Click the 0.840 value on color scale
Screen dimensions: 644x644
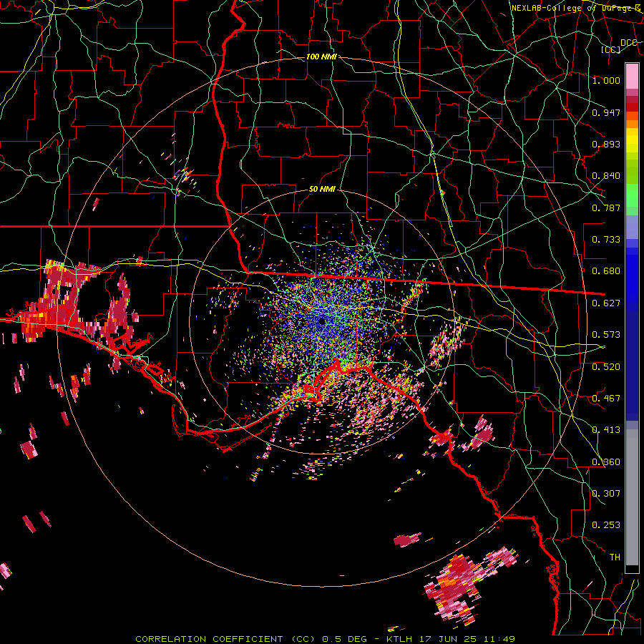[x=606, y=176]
